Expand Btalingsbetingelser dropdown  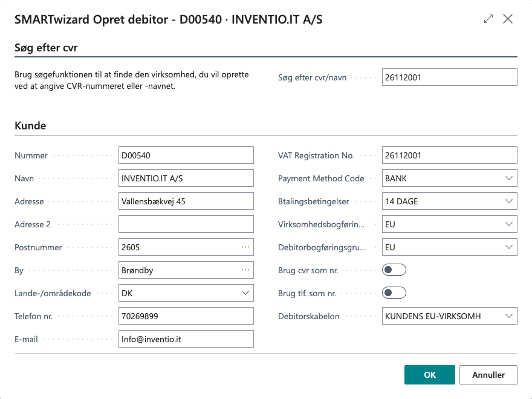click(x=508, y=201)
